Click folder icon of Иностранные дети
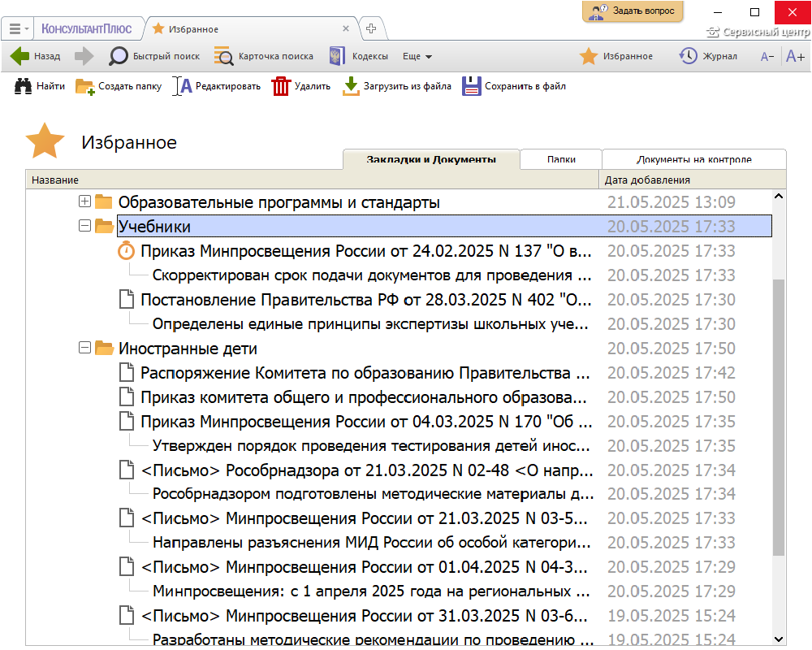 click(104, 347)
